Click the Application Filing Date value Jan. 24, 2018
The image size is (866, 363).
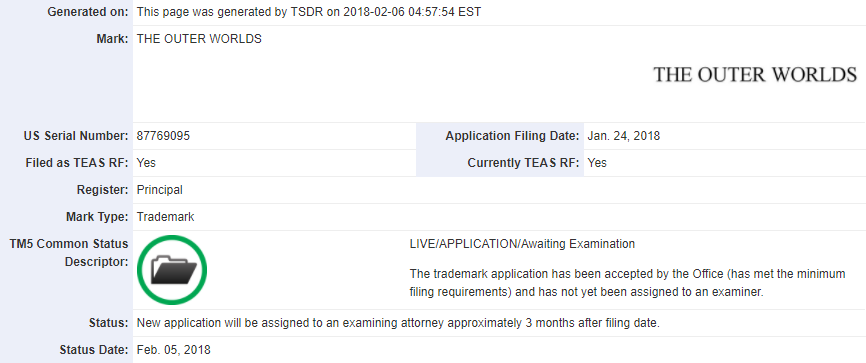pos(624,136)
